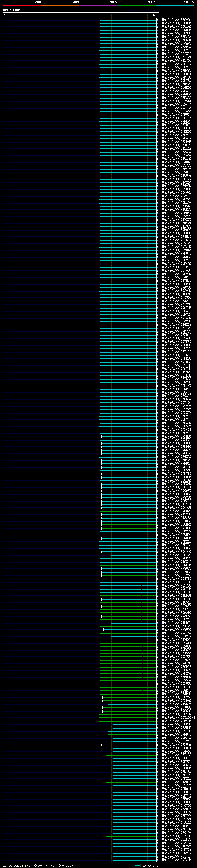Select the UniRef100_Q9ATM5 label
197x868 pixels.
click(x=176, y=663)
